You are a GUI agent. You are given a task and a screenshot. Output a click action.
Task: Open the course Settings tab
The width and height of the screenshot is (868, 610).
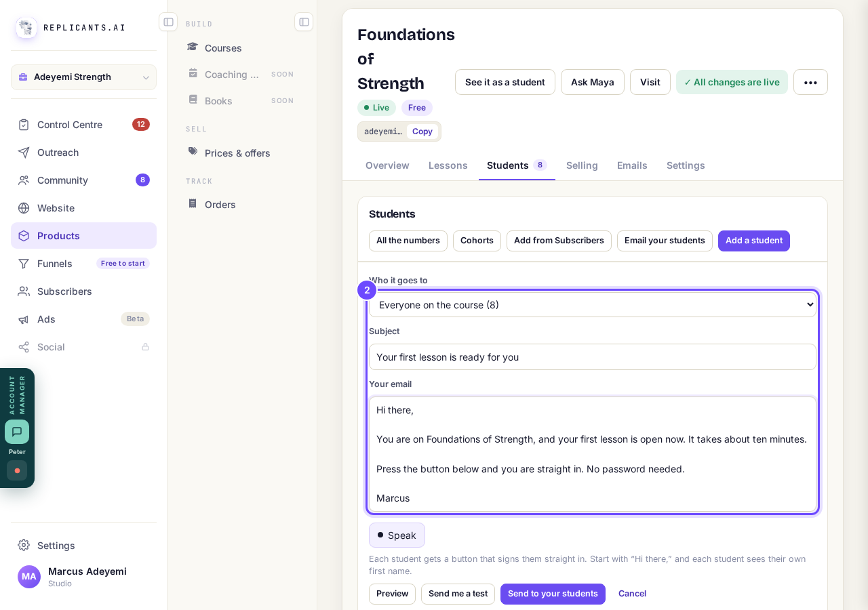(686, 165)
